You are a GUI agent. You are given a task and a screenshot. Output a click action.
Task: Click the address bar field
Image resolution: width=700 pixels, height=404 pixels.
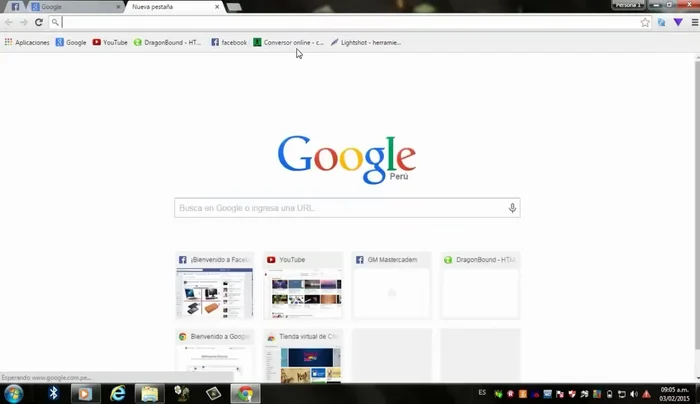pyautogui.click(x=348, y=22)
